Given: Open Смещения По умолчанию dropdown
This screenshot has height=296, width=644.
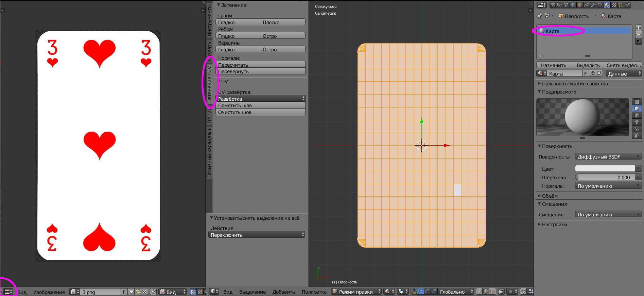Looking at the screenshot, I should click(x=608, y=214).
